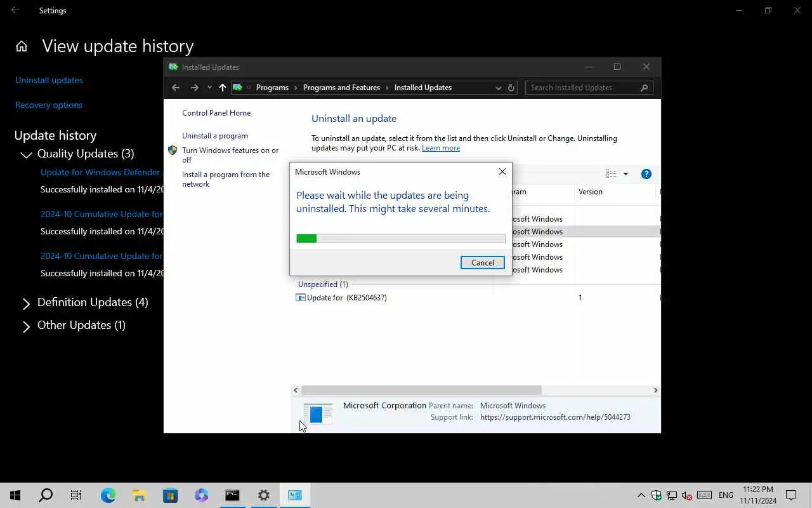Click Install a program from the network
The height and width of the screenshot is (508, 812).
click(226, 179)
